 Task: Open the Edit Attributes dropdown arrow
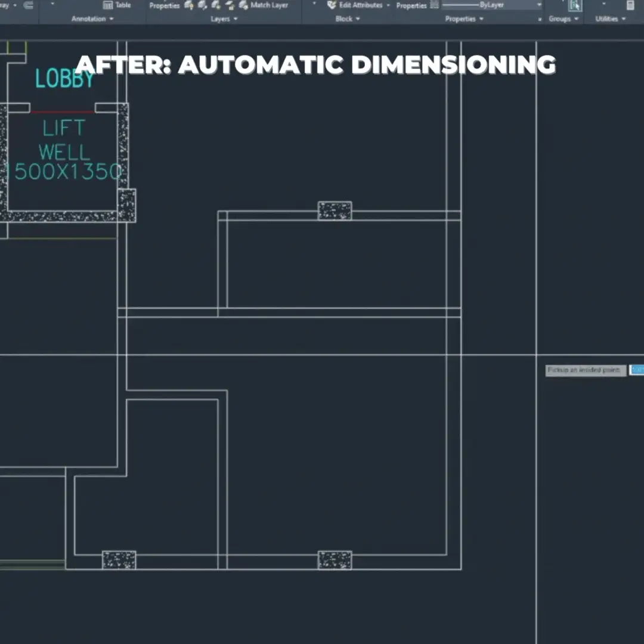point(388,5)
